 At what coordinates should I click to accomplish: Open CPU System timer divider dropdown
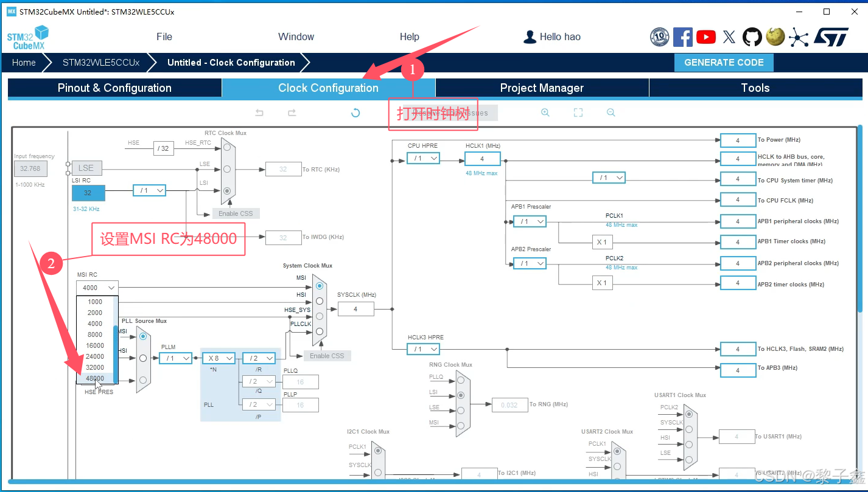click(609, 178)
